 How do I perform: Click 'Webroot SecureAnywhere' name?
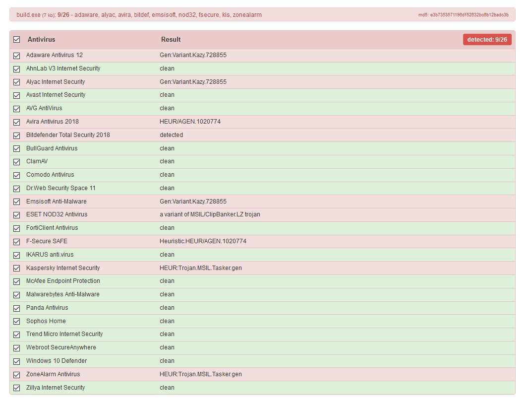click(x=61, y=347)
